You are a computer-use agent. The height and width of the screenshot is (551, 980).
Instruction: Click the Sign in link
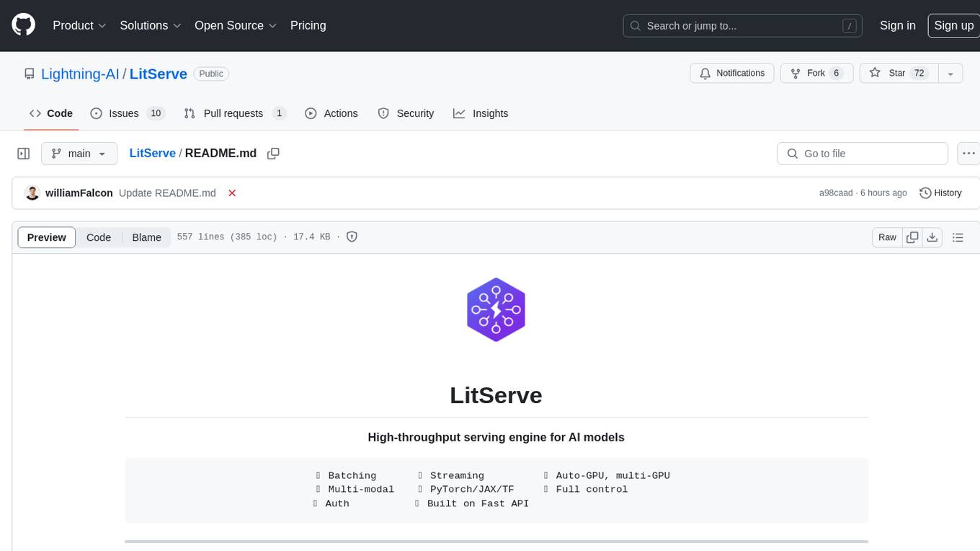(x=897, y=25)
